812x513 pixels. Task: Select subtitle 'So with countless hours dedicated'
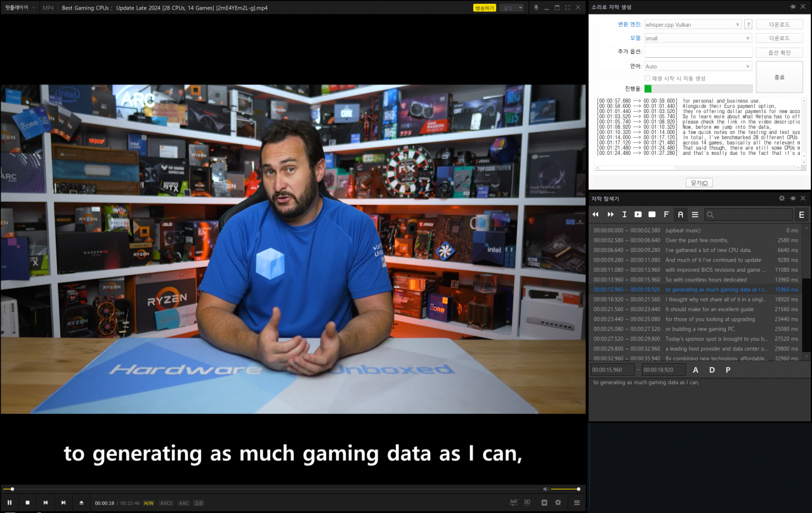coord(697,280)
